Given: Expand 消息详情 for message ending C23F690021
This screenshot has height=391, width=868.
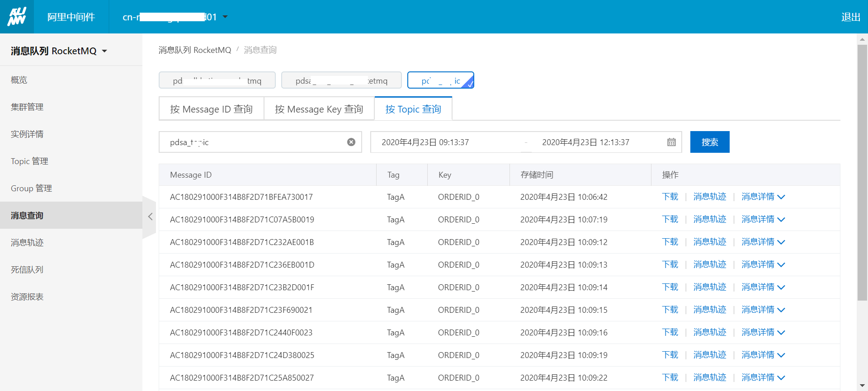Looking at the screenshot, I should pos(763,310).
